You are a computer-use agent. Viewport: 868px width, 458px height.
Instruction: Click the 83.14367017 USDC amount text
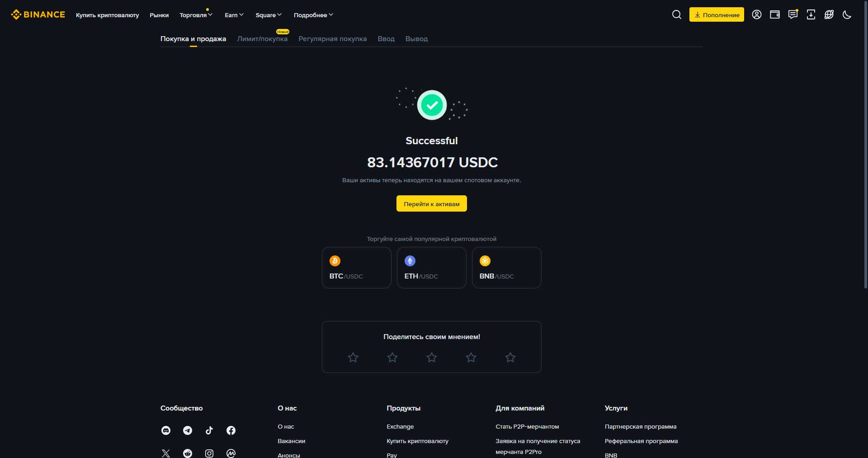click(432, 162)
